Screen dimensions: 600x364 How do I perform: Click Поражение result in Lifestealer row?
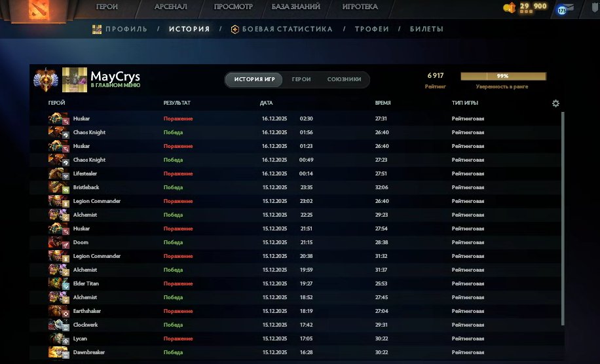click(x=178, y=173)
